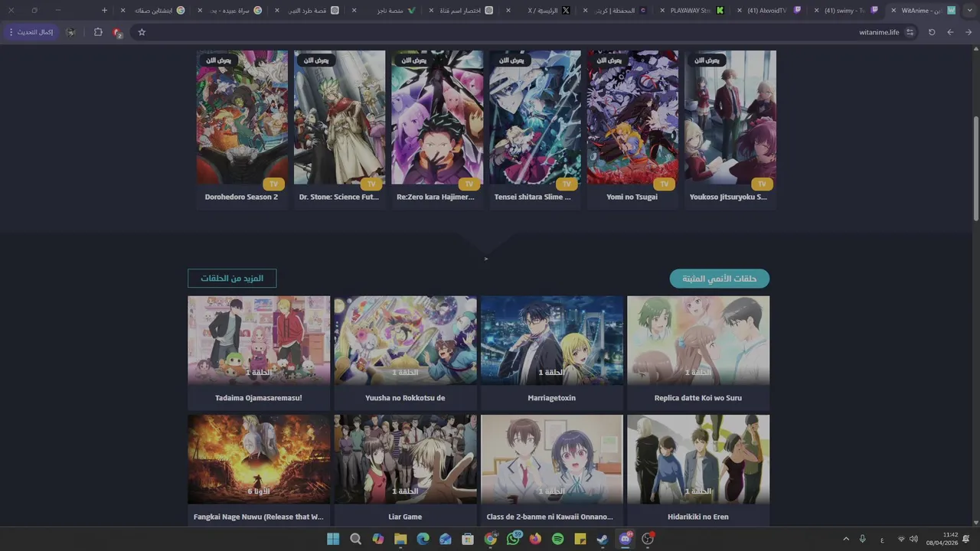View site information icon in address bar
This screenshot has width=980, height=551.
pyautogui.click(x=910, y=32)
